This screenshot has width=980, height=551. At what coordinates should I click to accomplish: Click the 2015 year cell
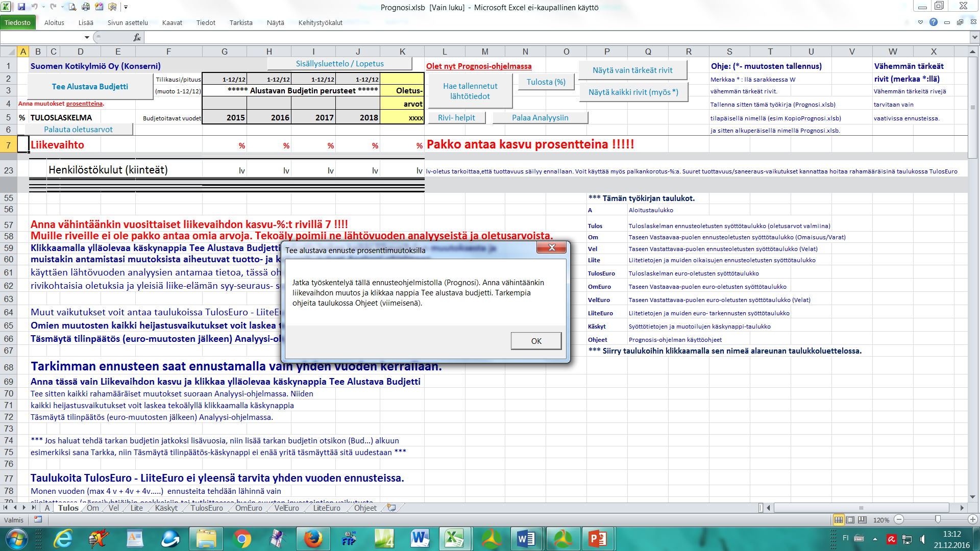coord(225,117)
